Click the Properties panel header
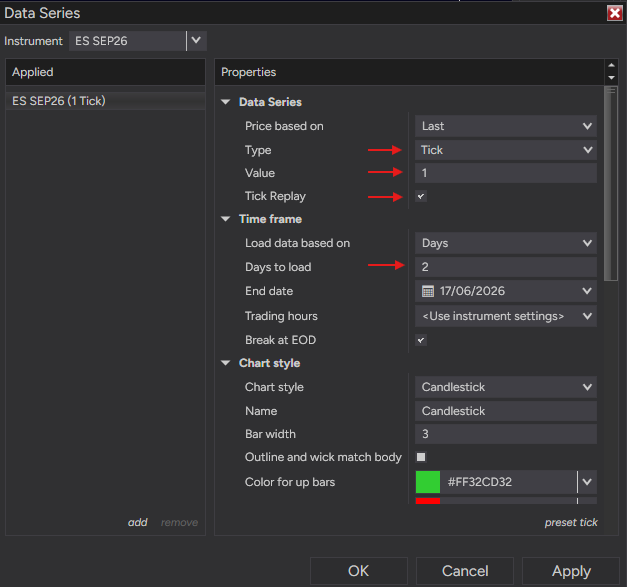This screenshot has height=587, width=627. tap(409, 72)
